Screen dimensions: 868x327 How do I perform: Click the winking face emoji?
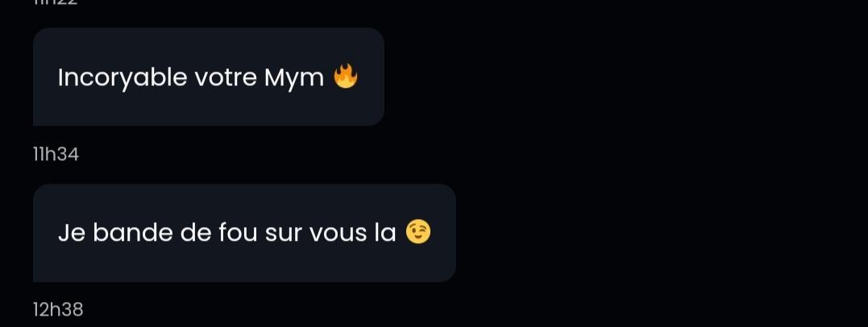[418, 232]
